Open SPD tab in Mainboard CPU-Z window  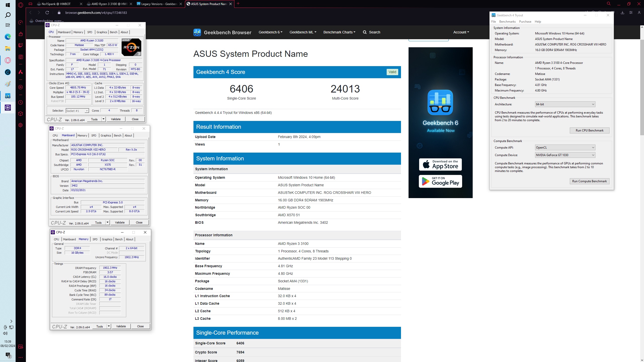[x=94, y=135]
